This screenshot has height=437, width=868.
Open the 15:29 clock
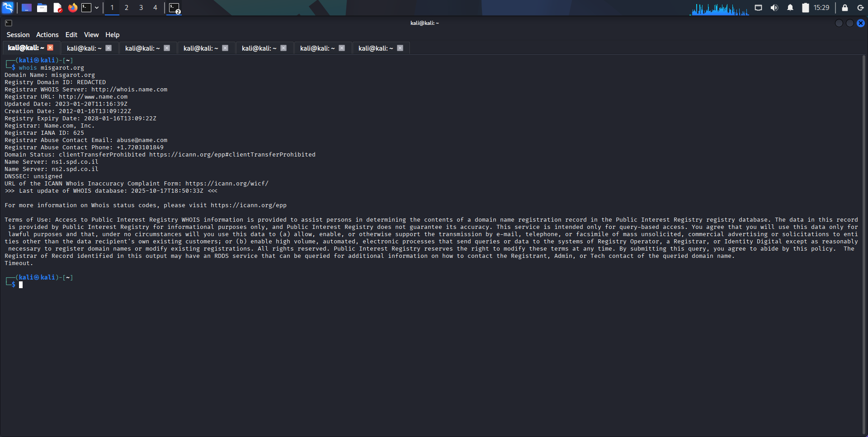pyautogui.click(x=821, y=8)
